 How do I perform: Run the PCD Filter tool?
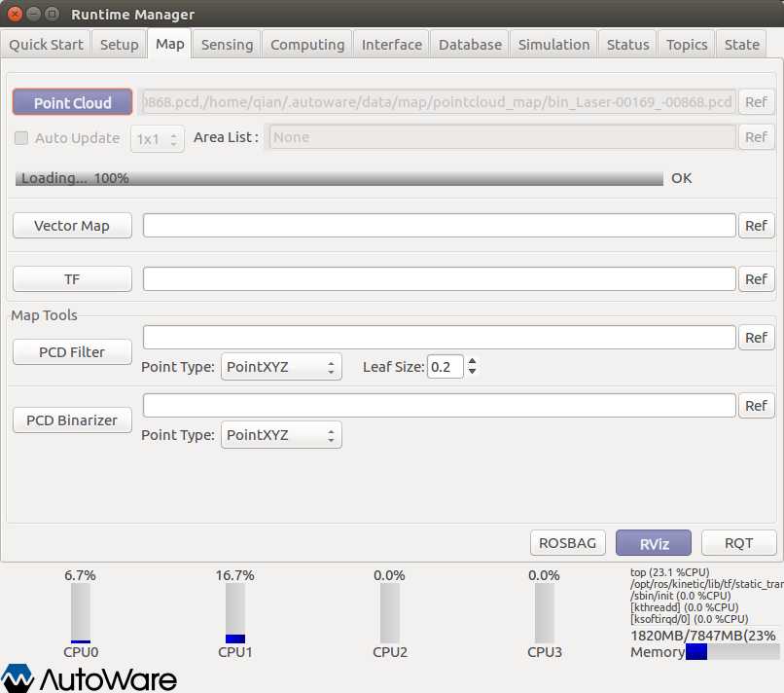(72, 352)
